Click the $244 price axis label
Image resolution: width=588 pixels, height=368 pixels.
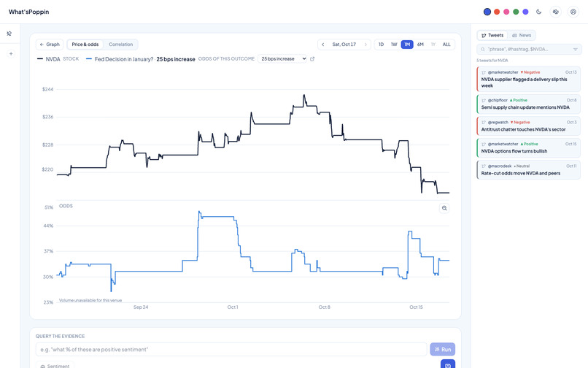coord(47,89)
